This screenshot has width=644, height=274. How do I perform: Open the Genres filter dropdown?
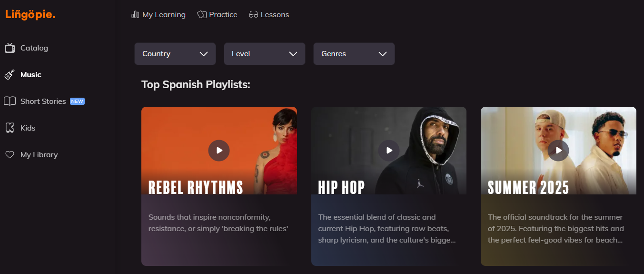tap(354, 54)
